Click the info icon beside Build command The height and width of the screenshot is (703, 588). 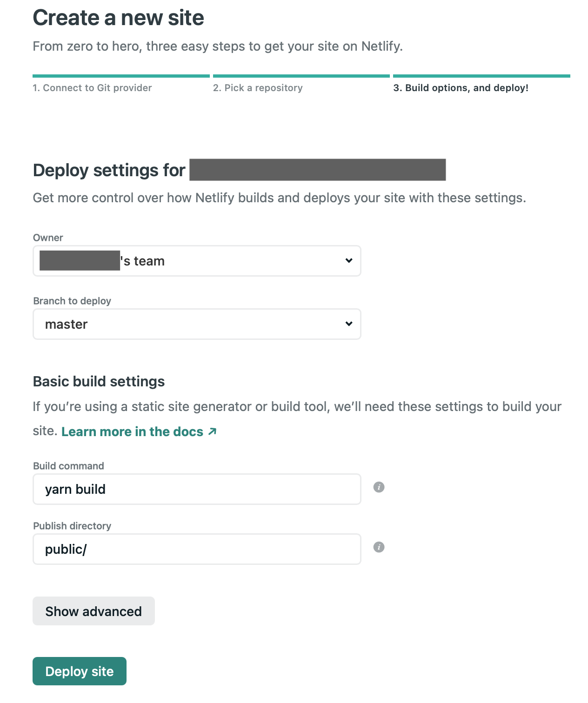coord(379,487)
